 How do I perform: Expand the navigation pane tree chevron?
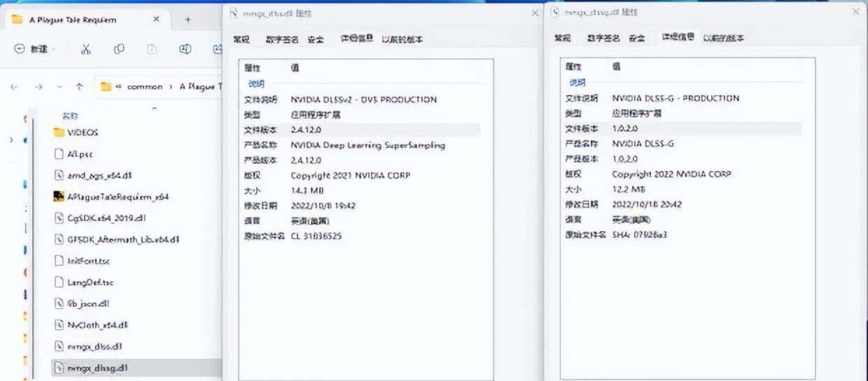[x=10, y=141]
